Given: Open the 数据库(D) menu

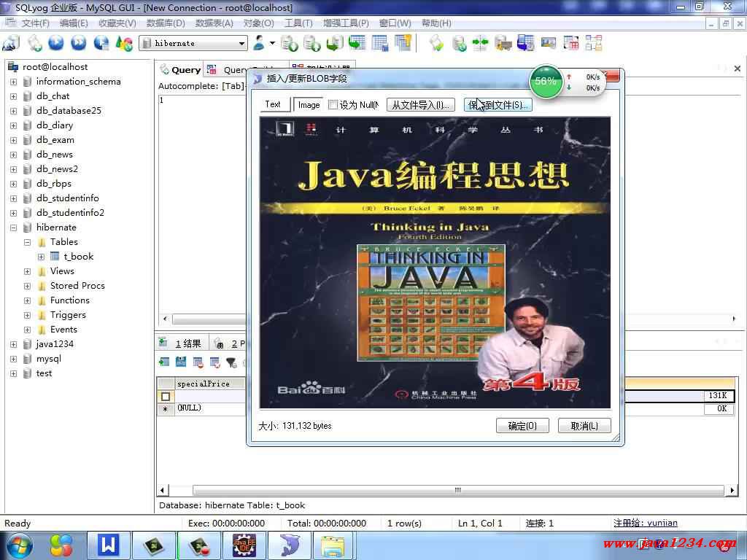Looking at the screenshot, I should 166,23.
